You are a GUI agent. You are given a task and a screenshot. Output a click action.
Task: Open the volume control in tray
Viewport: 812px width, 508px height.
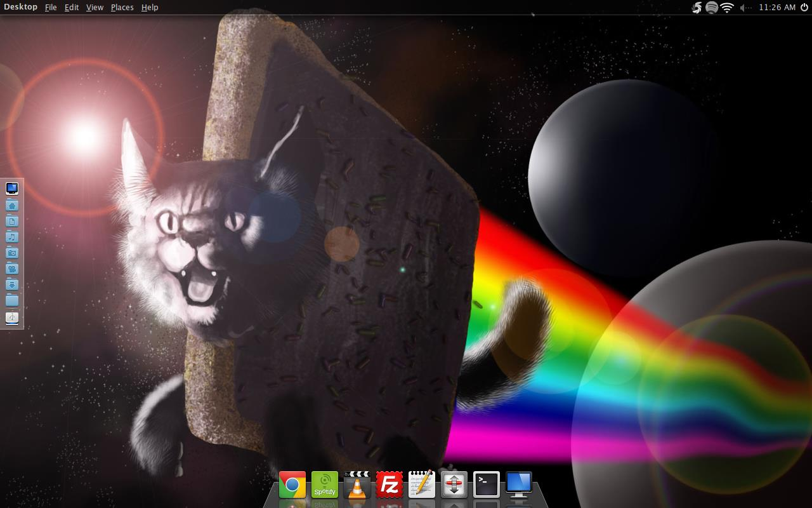(x=745, y=8)
